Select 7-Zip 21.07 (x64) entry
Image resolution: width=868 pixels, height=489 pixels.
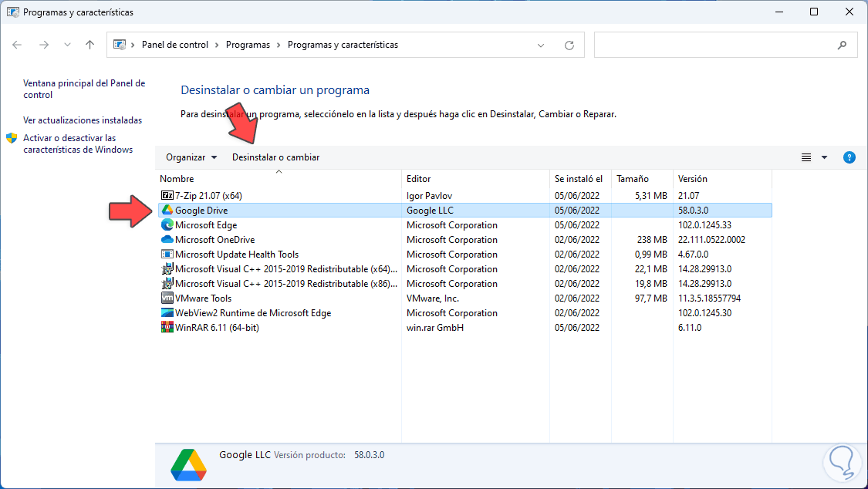click(x=208, y=196)
